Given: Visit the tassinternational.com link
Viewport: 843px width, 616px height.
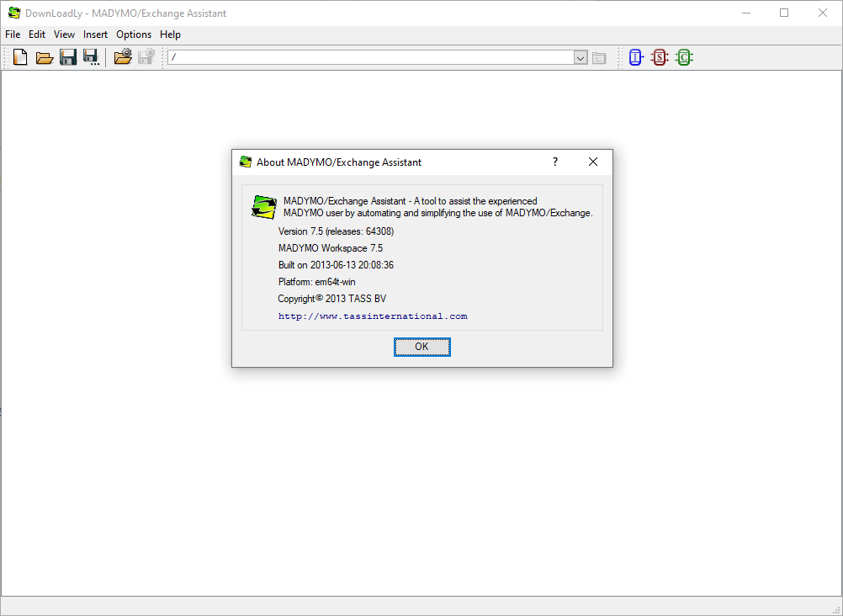Looking at the screenshot, I should (x=372, y=316).
